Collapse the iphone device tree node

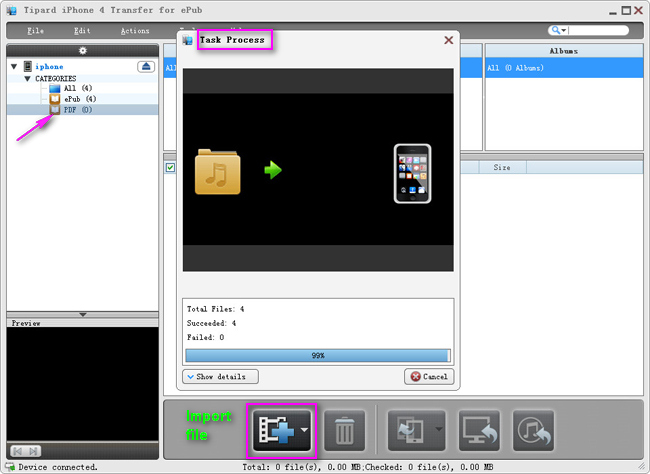(x=14, y=67)
